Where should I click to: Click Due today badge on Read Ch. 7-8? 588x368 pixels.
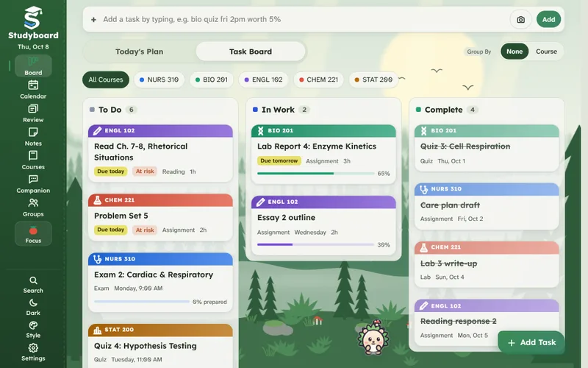[x=111, y=171]
